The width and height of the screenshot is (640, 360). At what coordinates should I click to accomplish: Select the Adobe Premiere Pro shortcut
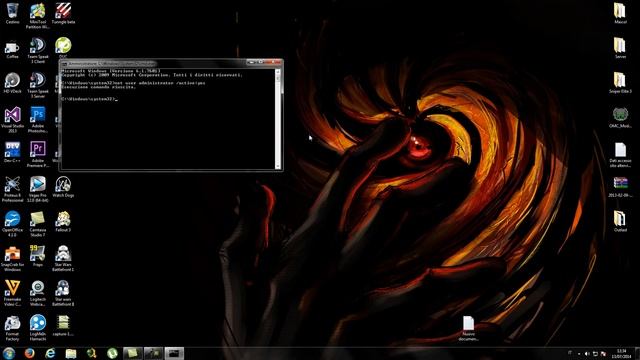[x=38, y=154]
